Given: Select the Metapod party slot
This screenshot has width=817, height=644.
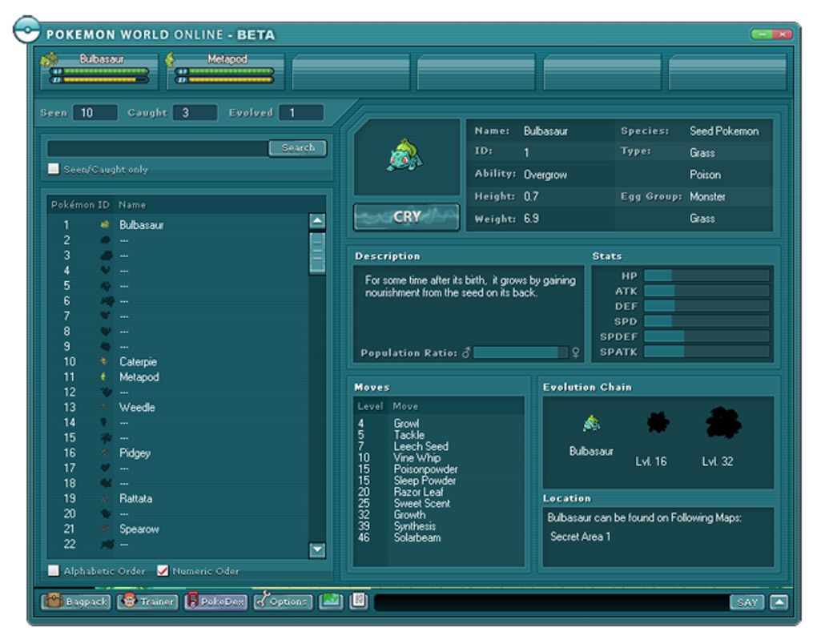Looking at the screenshot, I should tap(226, 70).
